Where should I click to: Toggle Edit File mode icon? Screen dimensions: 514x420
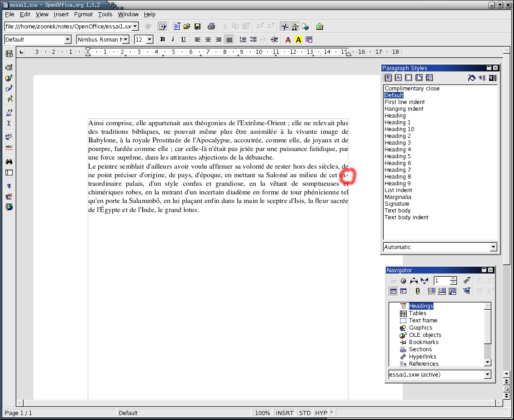click(162, 27)
